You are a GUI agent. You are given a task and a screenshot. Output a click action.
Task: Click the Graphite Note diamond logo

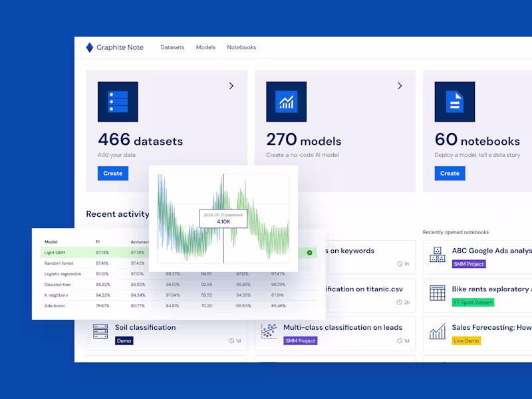[88, 47]
